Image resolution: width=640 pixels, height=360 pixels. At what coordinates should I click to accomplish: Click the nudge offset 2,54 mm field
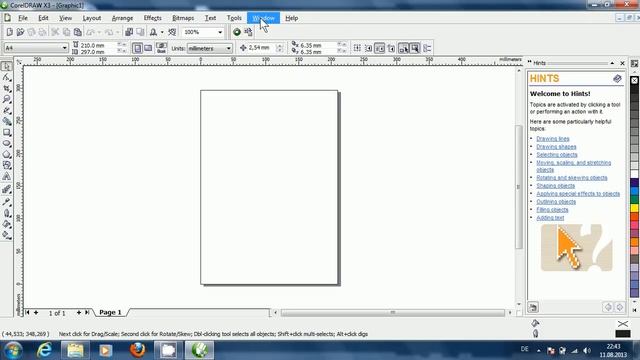(x=261, y=48)
